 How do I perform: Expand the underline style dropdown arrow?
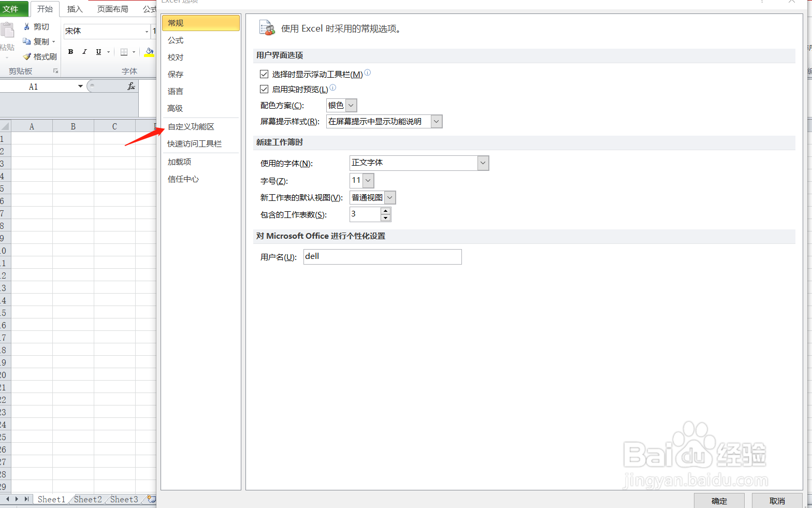(x=108, y=52)
